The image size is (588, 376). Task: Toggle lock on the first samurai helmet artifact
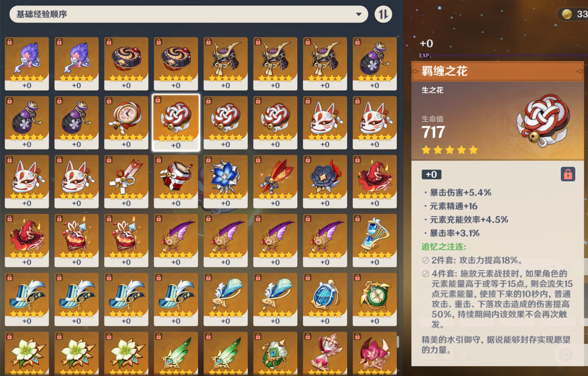point(207,42)
